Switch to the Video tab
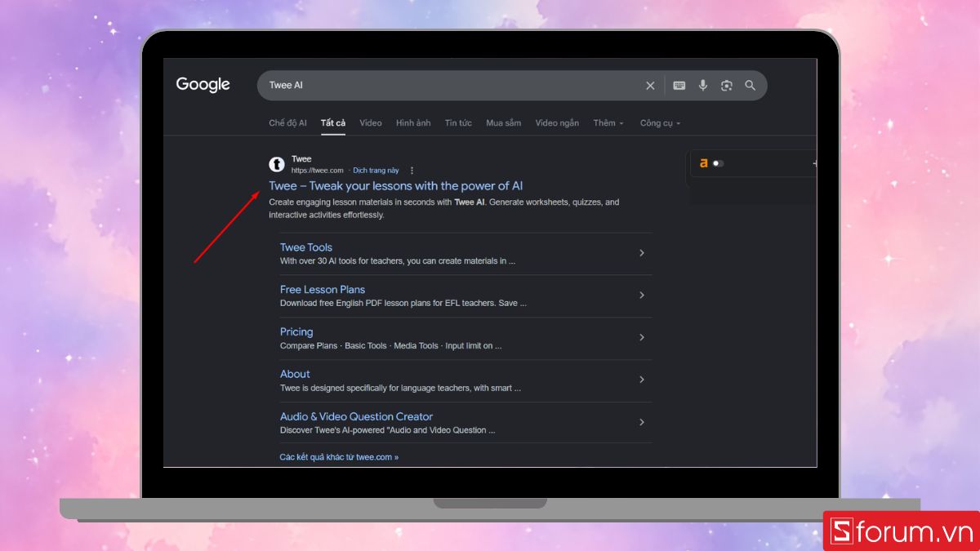The width and height of the screenshot is (980, 551). [x=370, y=123]
